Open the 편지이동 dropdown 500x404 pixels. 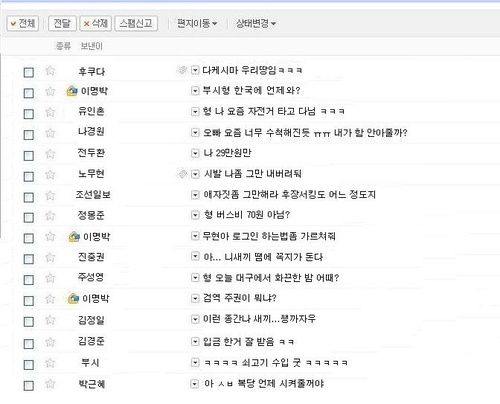pos(197,23)
